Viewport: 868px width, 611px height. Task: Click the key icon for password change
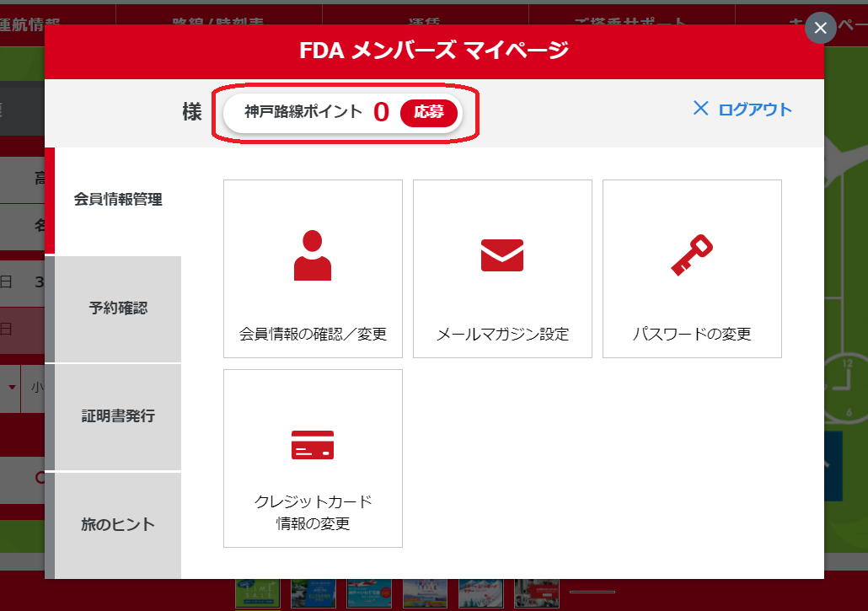tap(692, 255)
